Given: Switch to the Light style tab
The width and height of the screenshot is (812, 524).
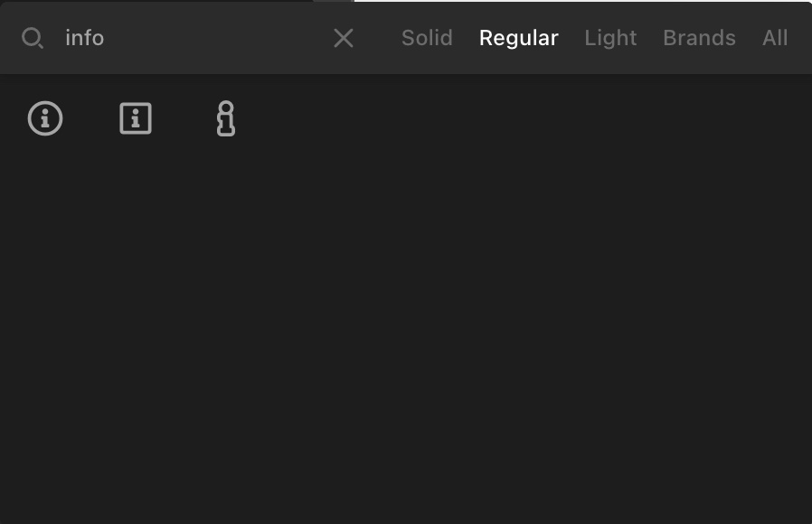Looking at the screenshot, I should 610,38.
